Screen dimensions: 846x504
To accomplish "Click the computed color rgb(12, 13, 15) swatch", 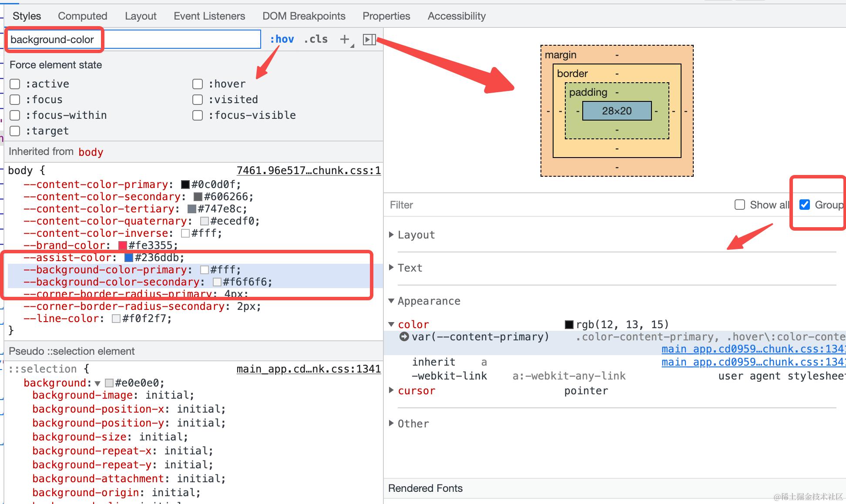I will pos(569,325).
